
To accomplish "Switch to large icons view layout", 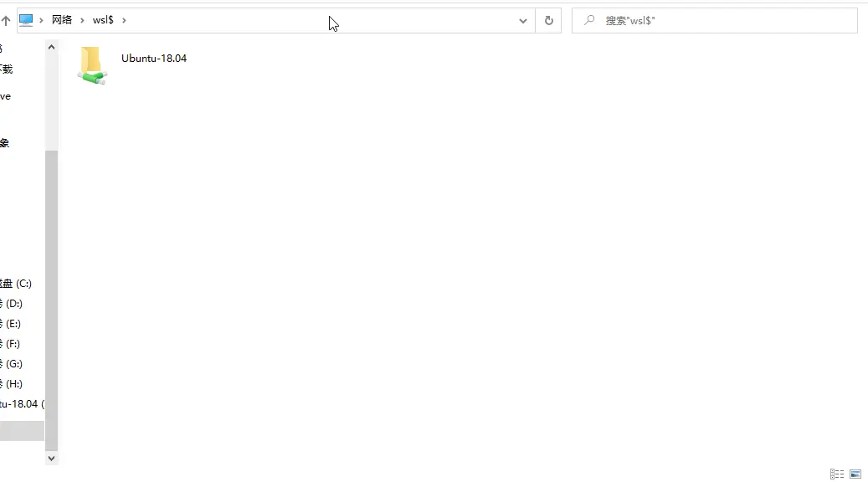I will 855,474.
